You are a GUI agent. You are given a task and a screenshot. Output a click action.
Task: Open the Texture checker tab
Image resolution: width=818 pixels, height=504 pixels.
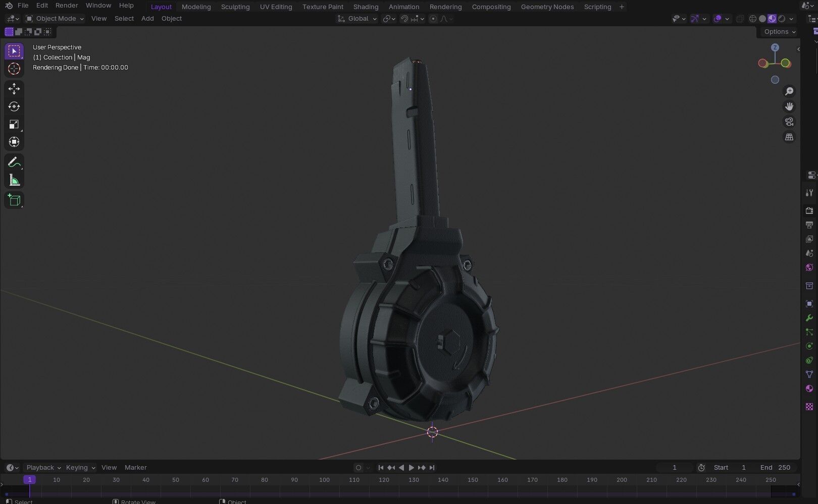809,407
